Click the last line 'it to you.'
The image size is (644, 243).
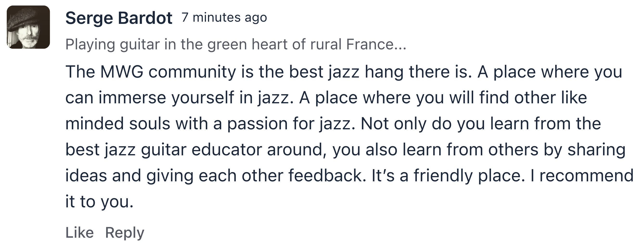click(99, 202)
